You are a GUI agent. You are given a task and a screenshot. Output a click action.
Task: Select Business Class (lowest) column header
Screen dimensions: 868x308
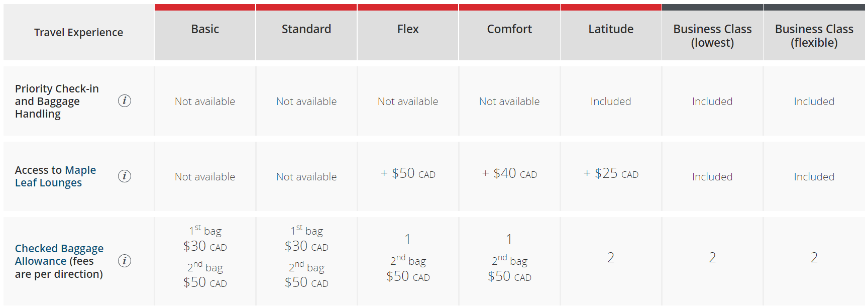tap(712, 36)
